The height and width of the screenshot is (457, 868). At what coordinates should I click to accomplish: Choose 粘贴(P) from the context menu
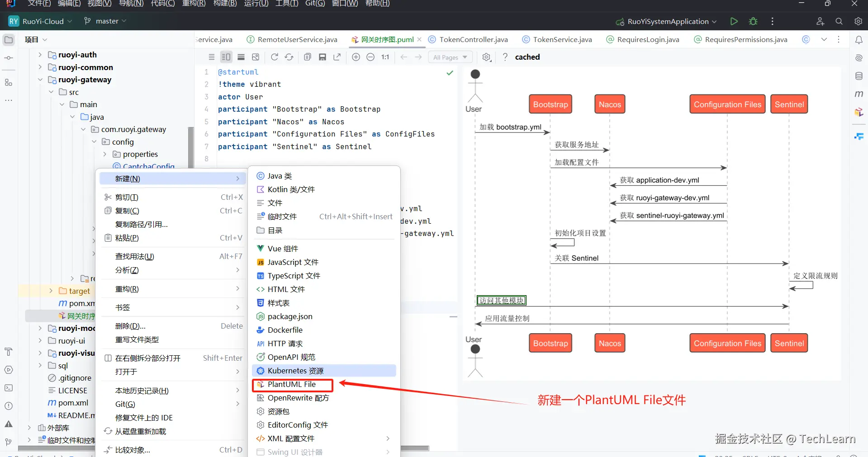(173, 238)
